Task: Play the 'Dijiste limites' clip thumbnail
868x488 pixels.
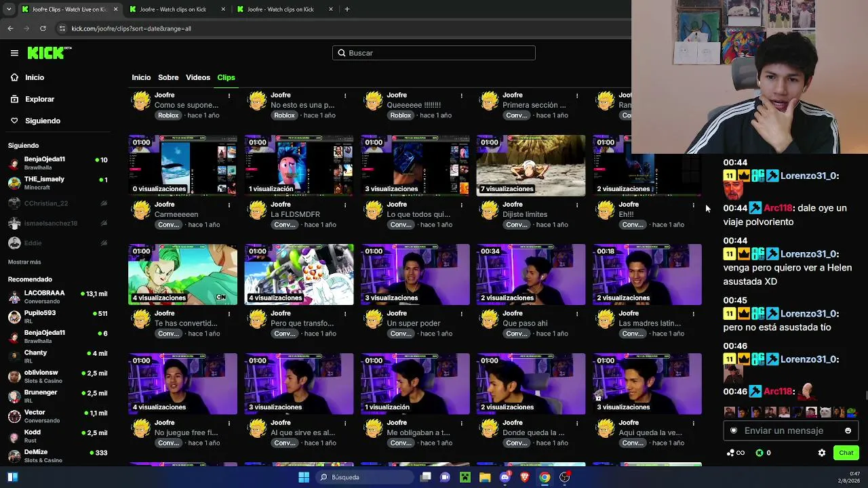Action: [x=531, y=166]
